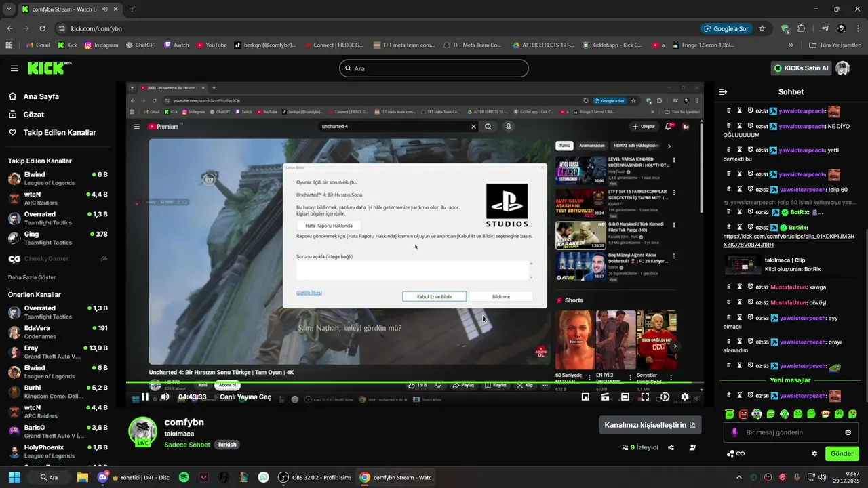Open stream player settings gear
Screen dimensions: 868x488
click(685, 397)
